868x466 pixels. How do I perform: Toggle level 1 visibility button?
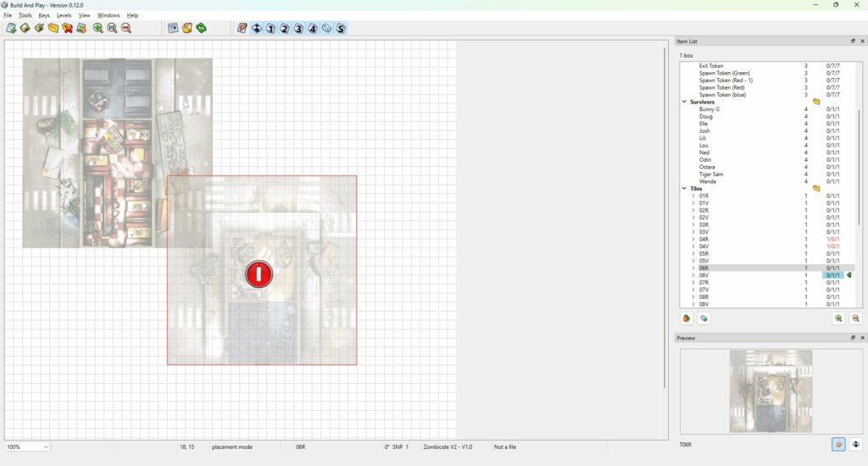[270, 28]
